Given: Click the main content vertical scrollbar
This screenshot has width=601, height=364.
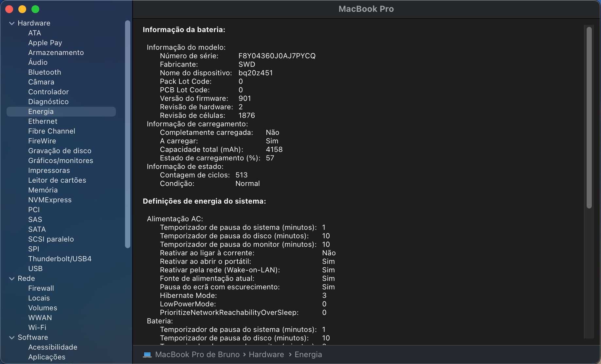Looking at the screenshot, I should coord(589,118).
